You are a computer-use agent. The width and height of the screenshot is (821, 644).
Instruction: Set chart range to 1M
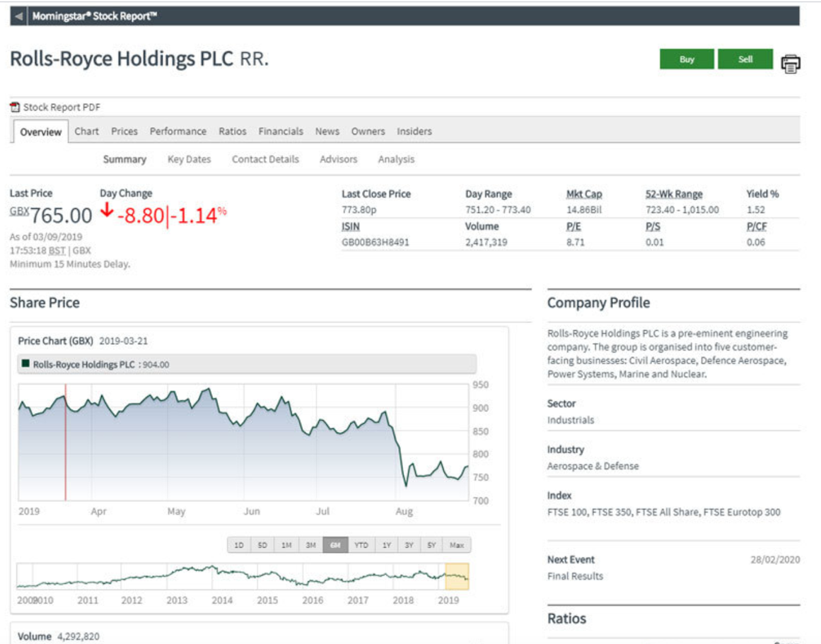286,545
